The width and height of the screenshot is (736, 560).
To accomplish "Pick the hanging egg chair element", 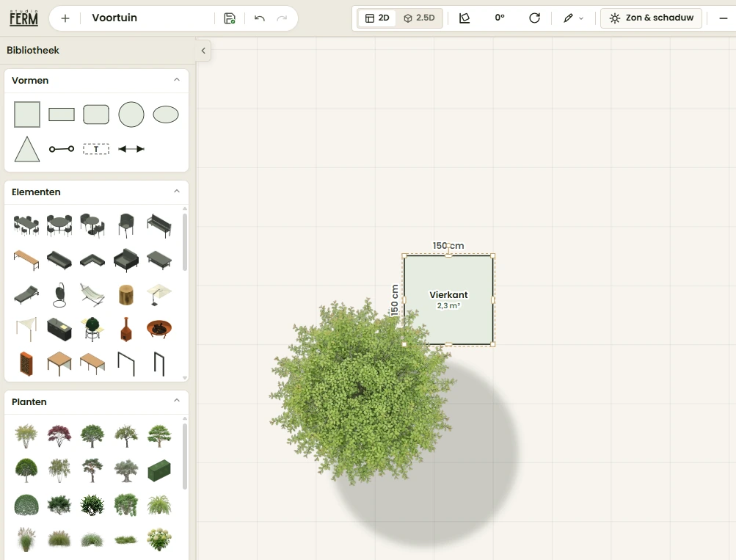I will click(x=59, y=295).
